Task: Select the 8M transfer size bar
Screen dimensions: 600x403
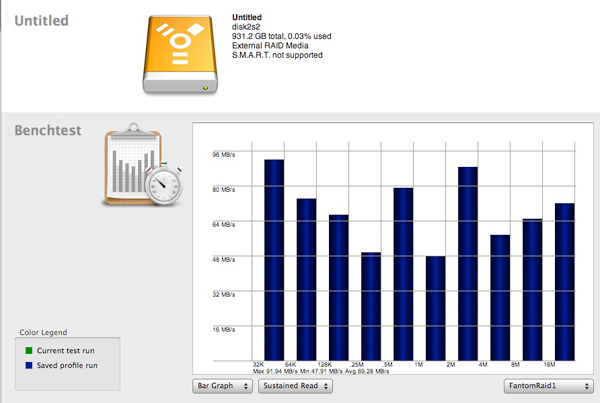Action: tap(532, 290)
